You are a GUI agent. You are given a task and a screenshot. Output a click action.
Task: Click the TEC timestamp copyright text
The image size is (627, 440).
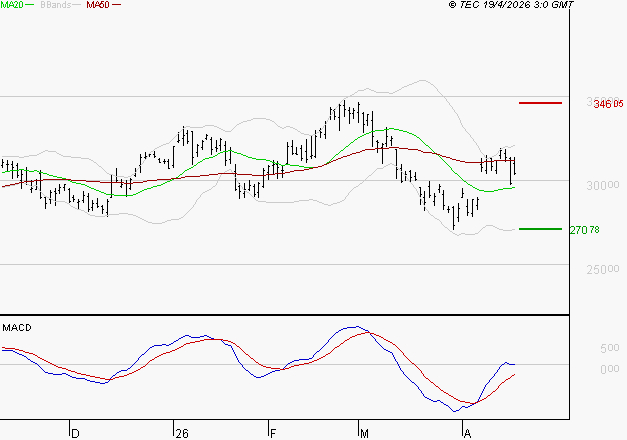[512, 6]
